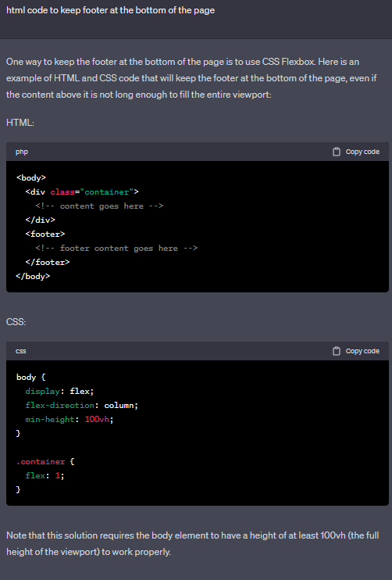The height and width of the screenshot is (580, 392).
Task: Click the 'content goes here' comment line
Action: pyautogui.click(x=99, y=206)
